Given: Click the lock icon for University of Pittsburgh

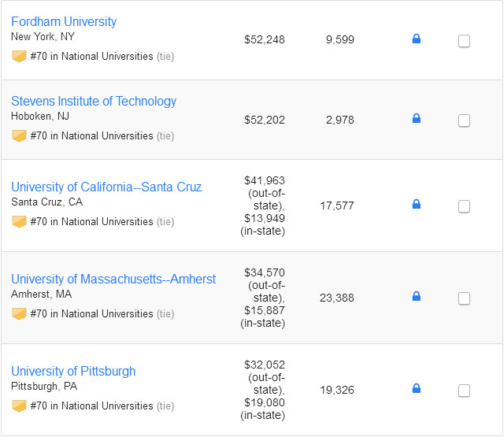Looking at the screenshot, I should click(x=417, y=388).
